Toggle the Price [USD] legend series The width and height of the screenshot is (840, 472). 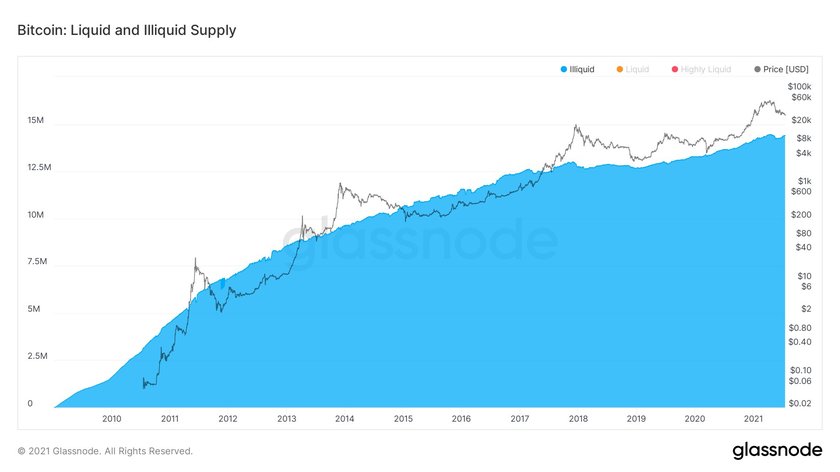(x=781, y=69)
